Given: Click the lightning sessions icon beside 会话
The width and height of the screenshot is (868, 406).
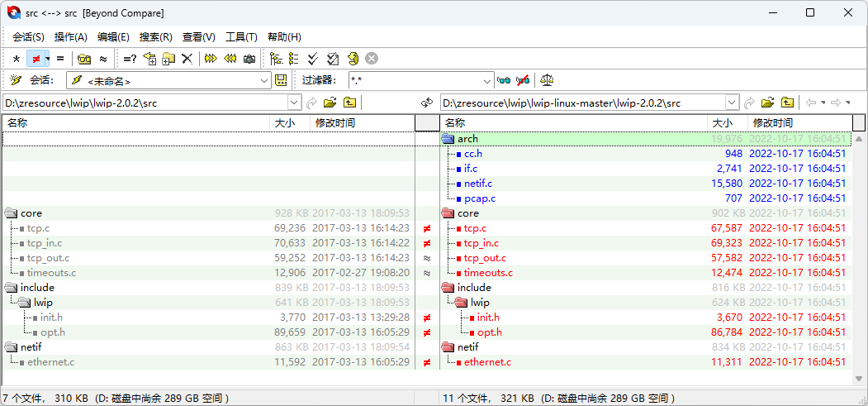Looking at the screenshot, I should pos(16,80).
